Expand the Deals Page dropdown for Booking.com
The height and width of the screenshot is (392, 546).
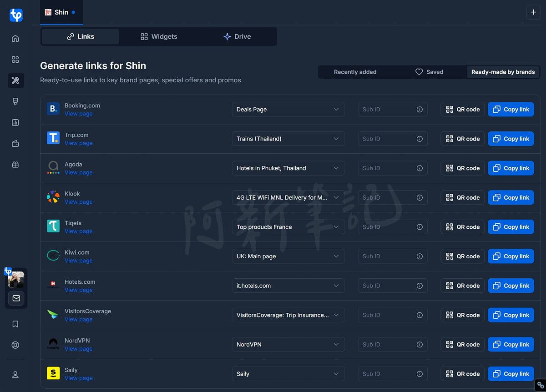click(288, 110)
